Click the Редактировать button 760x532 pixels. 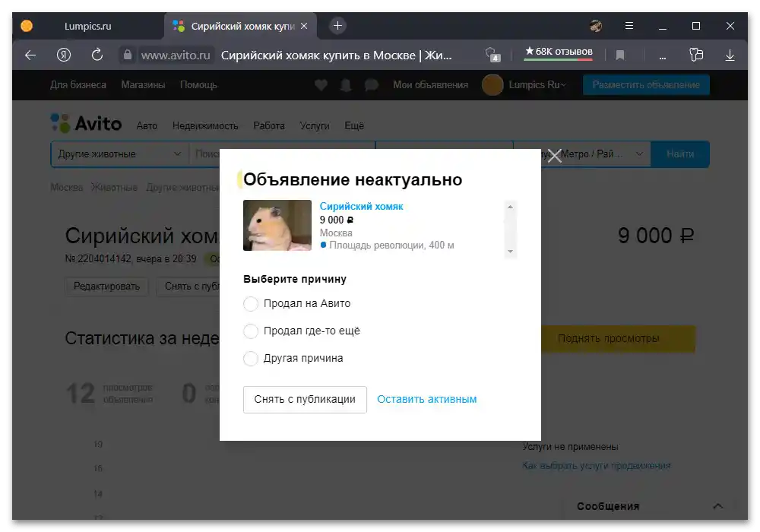pyautogui.click(x=106, y=287)
